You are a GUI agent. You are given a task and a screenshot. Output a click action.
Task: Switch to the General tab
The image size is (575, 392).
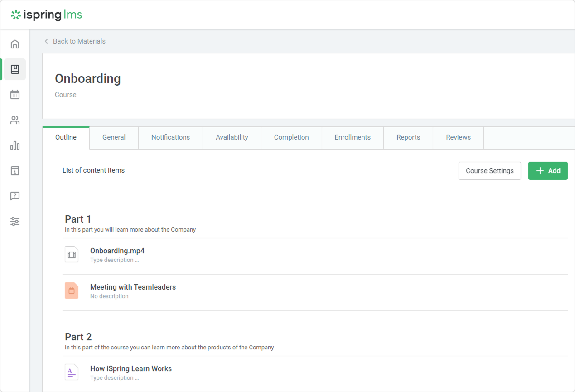coord(114,137)
